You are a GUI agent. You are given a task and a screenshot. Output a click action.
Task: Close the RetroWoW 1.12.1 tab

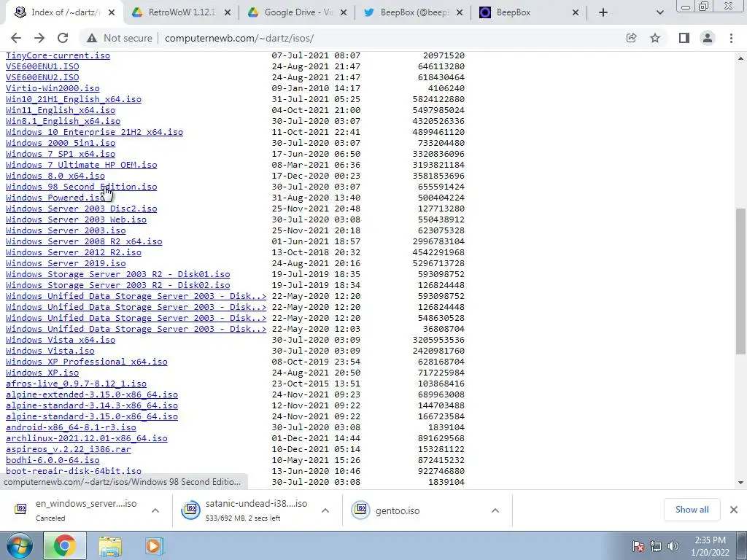click(228, 13)
